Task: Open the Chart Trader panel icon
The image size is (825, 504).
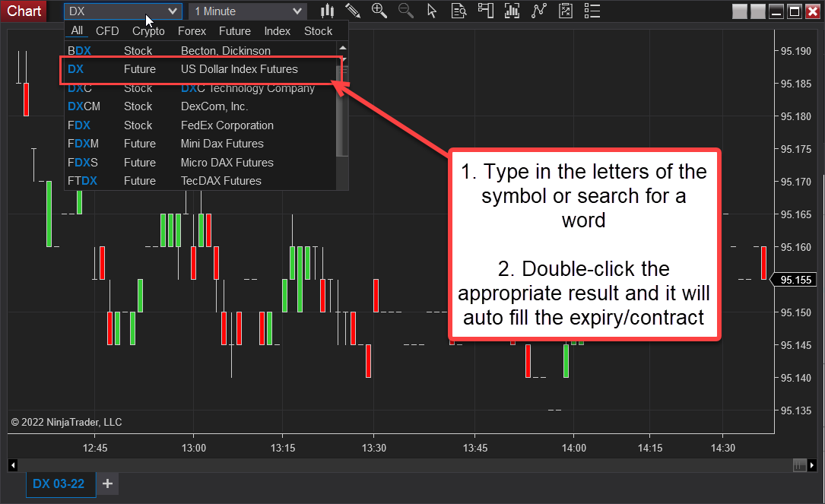Action: [486, 11]
